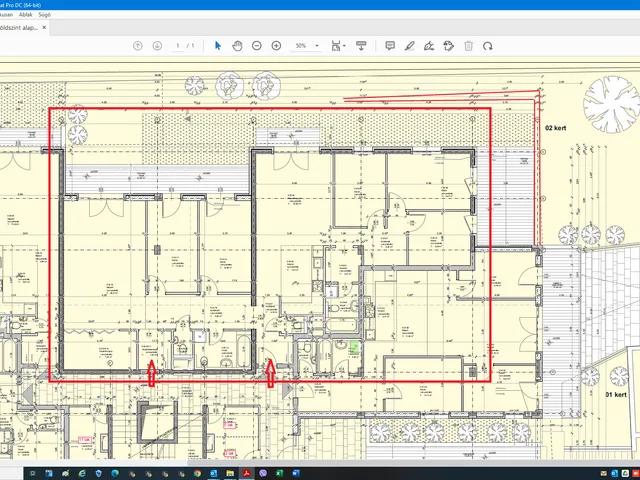Zoom in with the plus button
Image resolution: width=640 pixels, height=480 pixels.
(x=276, y=46)
